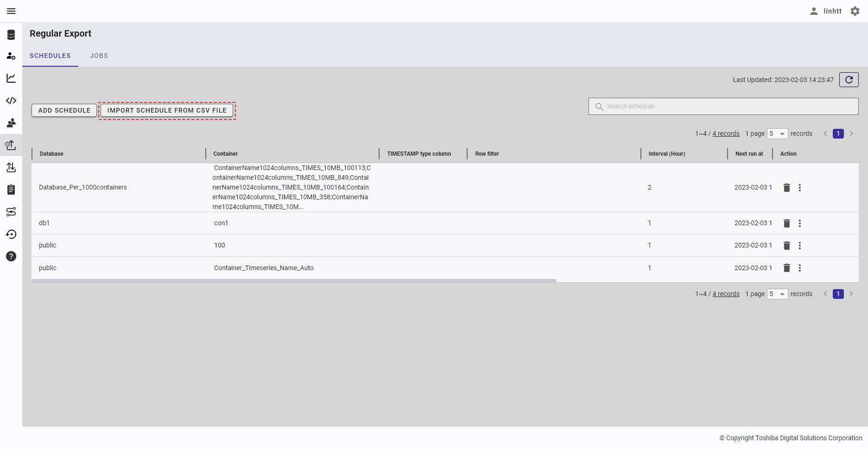Select page 1 in bottom pagination
This screenshot has width=868, height=449.
tap(838, 294)
